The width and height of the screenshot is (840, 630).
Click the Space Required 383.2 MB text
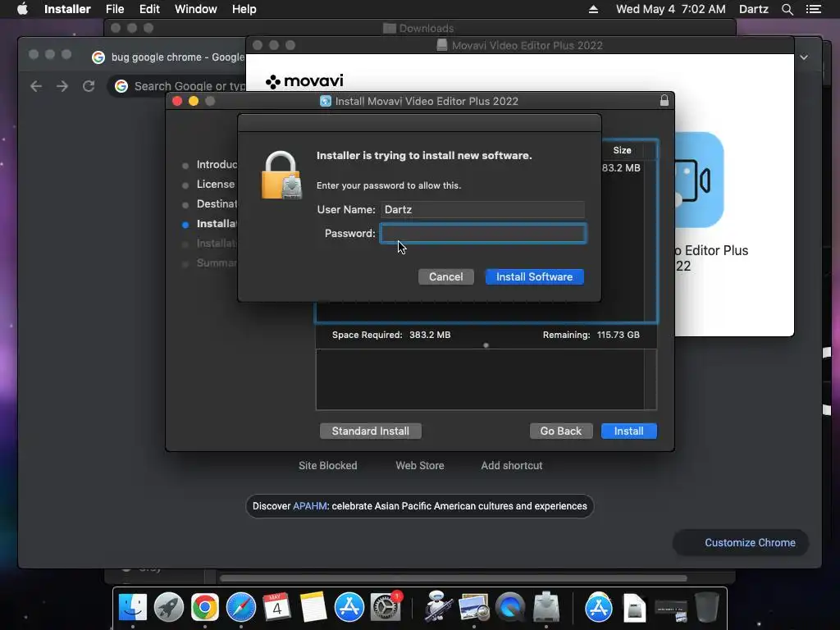pyautogui.click(x=391, y=335)
